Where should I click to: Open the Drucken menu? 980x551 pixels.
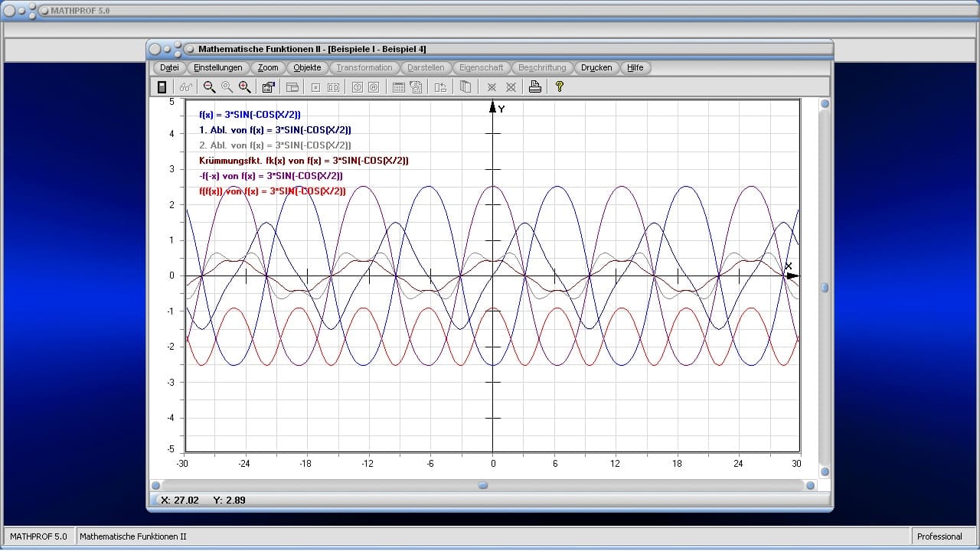pos(596,67)
